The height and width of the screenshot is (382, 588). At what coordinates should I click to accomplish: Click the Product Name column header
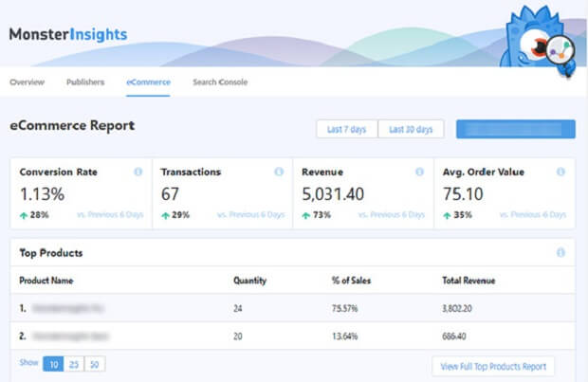click(46, 281)
